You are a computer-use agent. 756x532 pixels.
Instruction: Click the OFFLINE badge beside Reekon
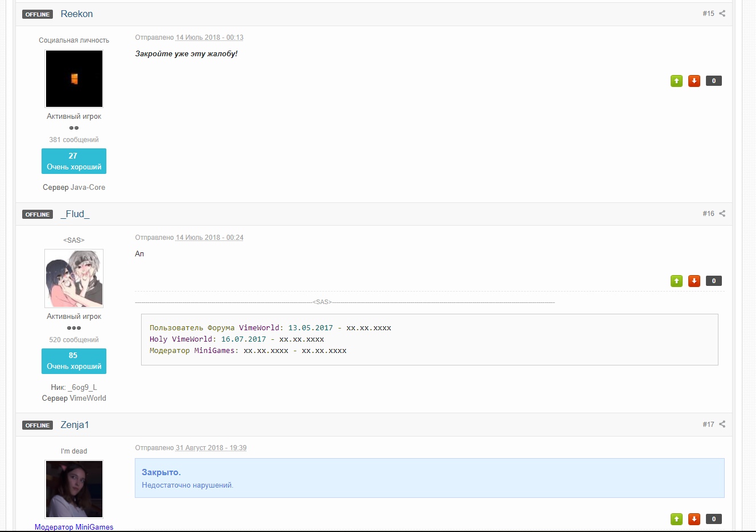[38, 14]
